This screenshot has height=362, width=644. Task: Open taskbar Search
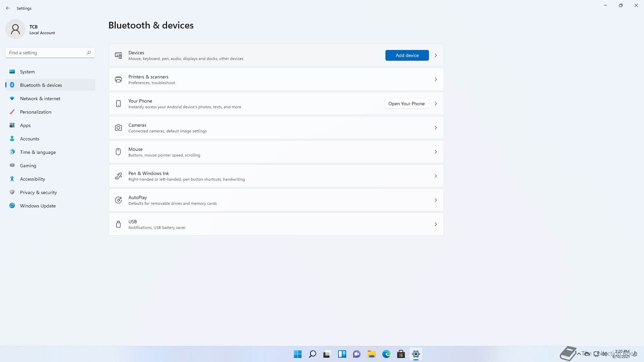(312, 354)
